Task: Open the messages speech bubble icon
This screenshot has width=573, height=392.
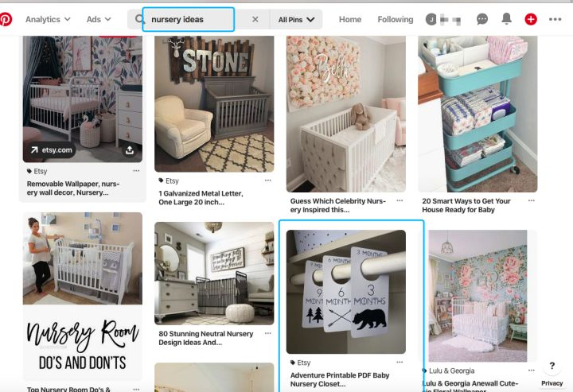Action: pyautogui.click(x=482, y=19)
